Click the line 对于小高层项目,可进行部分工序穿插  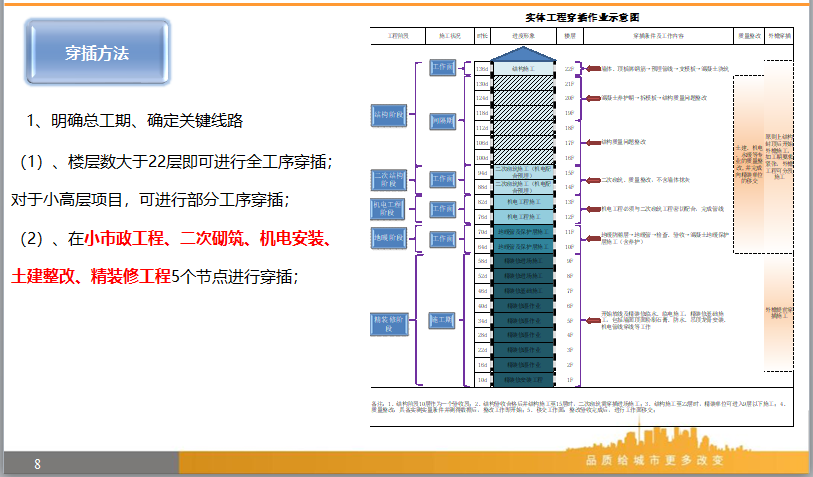150,200
